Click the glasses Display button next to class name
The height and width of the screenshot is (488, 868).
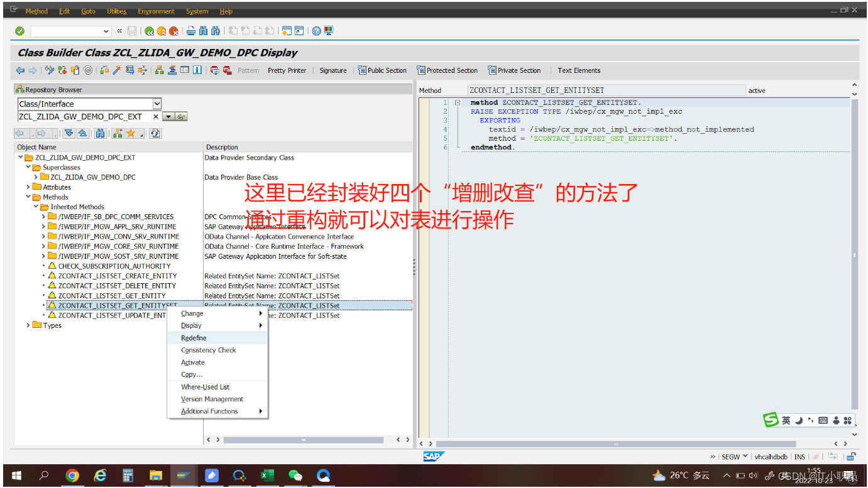pyautogui.click(x=182, y=117)
